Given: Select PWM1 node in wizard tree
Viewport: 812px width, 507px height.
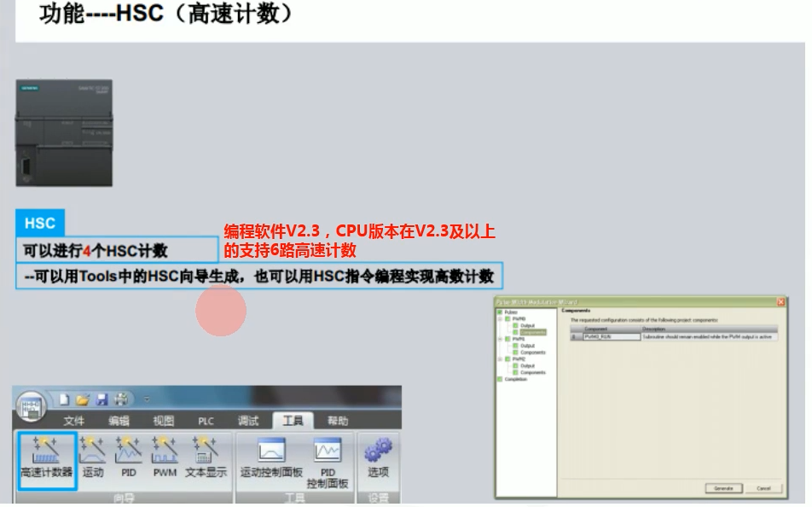Looking at the screenshot, I should click(519, 339).
